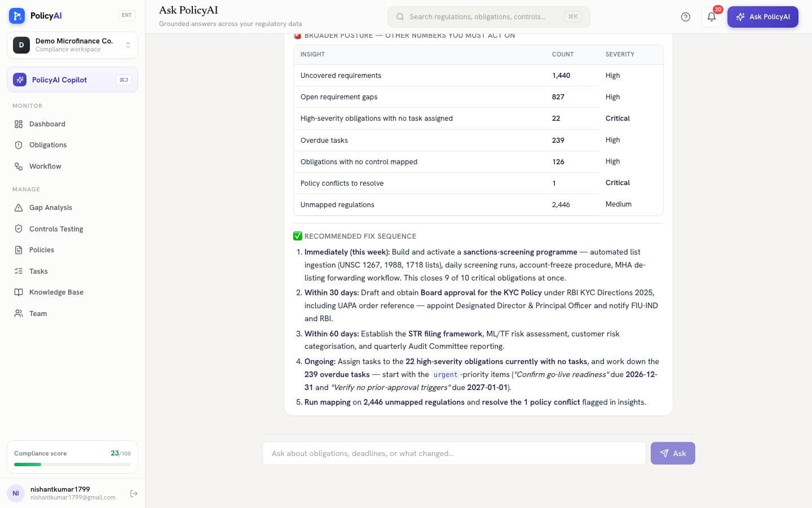Click the RECOMMENDED FIX SEQUENCE heading
The height and width of the screenshot is (508, 812).
pyautogui.click(x=360, y=236)
